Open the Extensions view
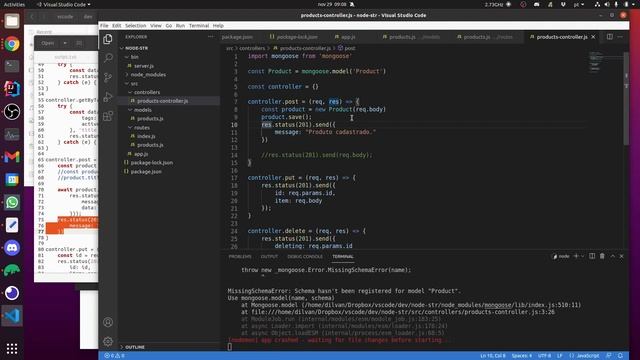Viewport: 640px width, 360px height. tap(108, 116)
